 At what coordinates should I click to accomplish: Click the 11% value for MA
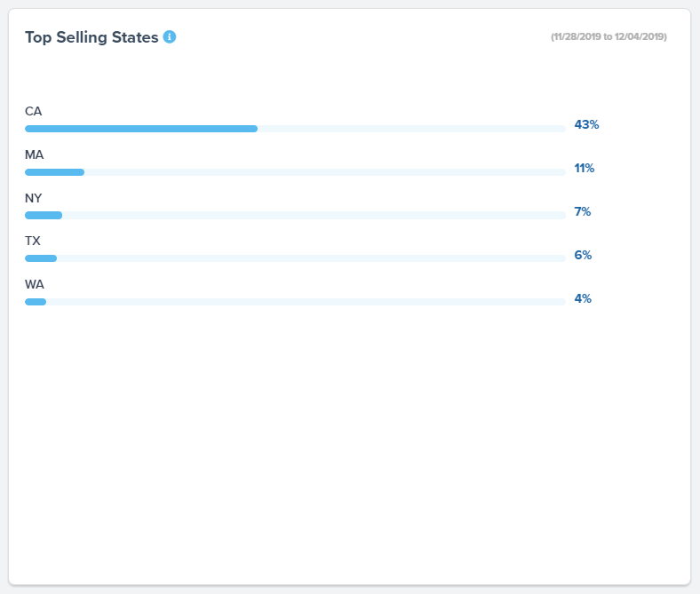point(584,168)
